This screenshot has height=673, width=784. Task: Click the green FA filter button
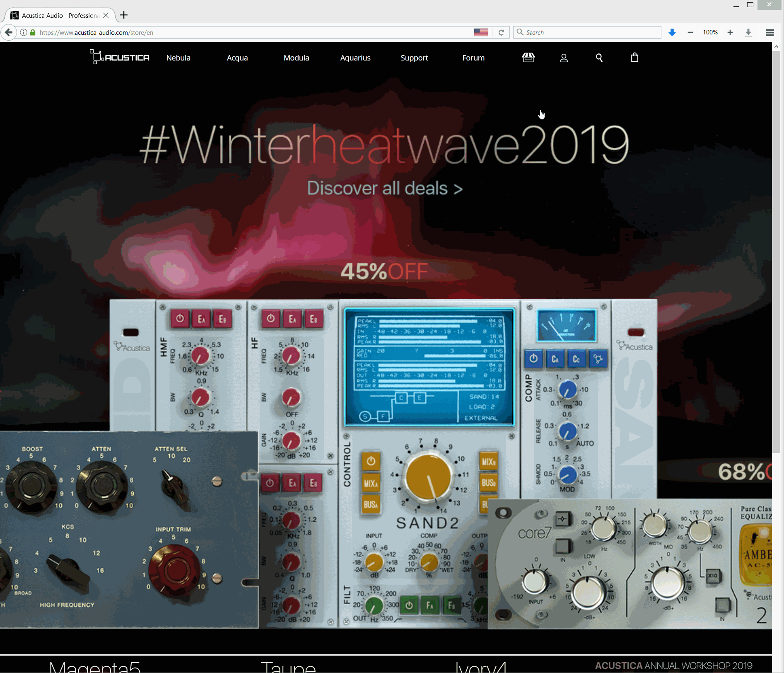430,605
